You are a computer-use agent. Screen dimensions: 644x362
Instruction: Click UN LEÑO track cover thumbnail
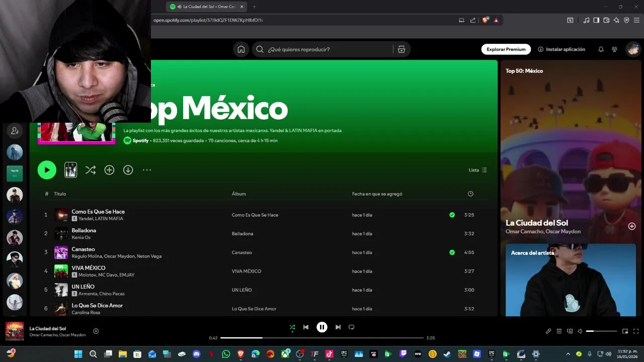point(61,290)
